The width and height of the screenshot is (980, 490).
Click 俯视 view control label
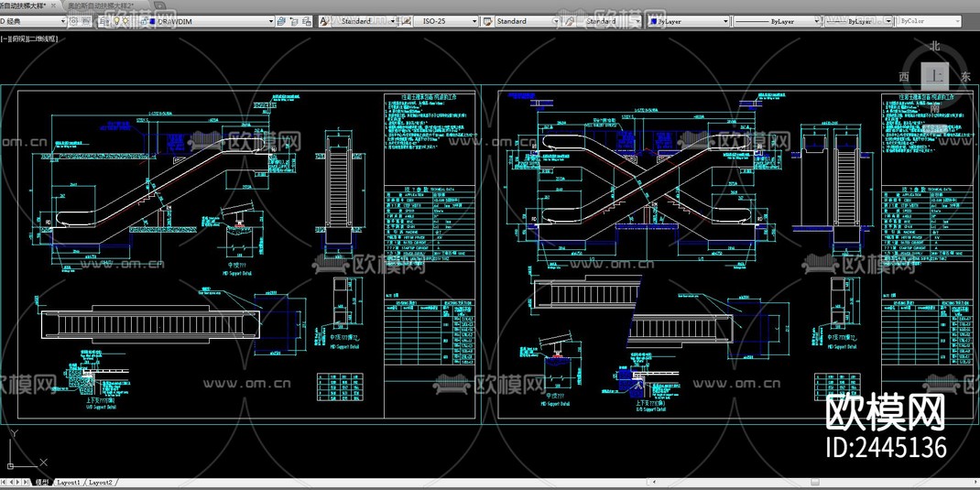[x=18, y=38]
